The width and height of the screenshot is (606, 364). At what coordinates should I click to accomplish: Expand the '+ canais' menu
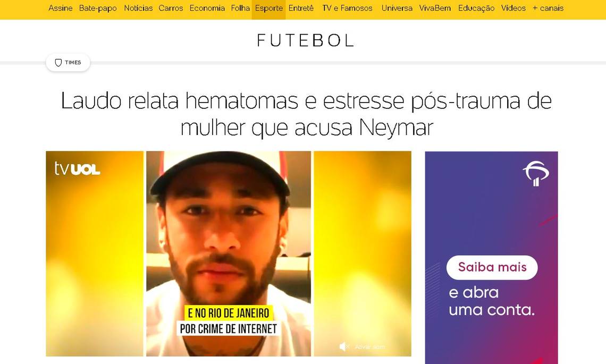tap(548, 8)
